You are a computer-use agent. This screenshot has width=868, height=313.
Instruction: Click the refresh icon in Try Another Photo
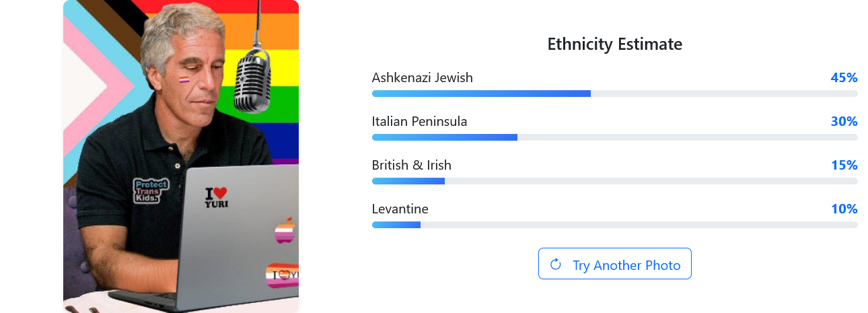[x=556, y=264]
